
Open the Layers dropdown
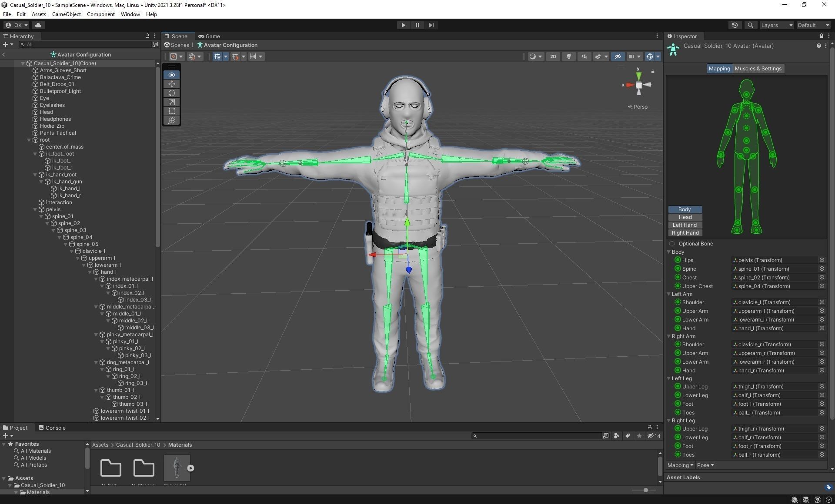pos(777,25)
